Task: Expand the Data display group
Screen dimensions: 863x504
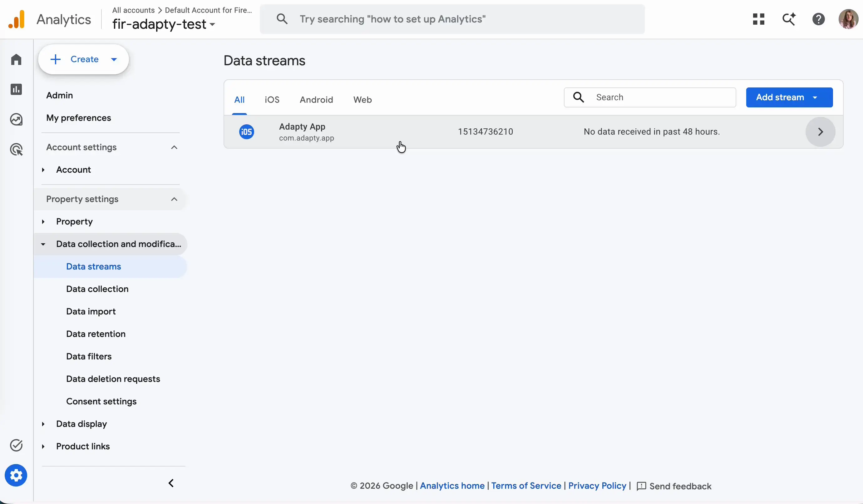Action: pos(43,424)
